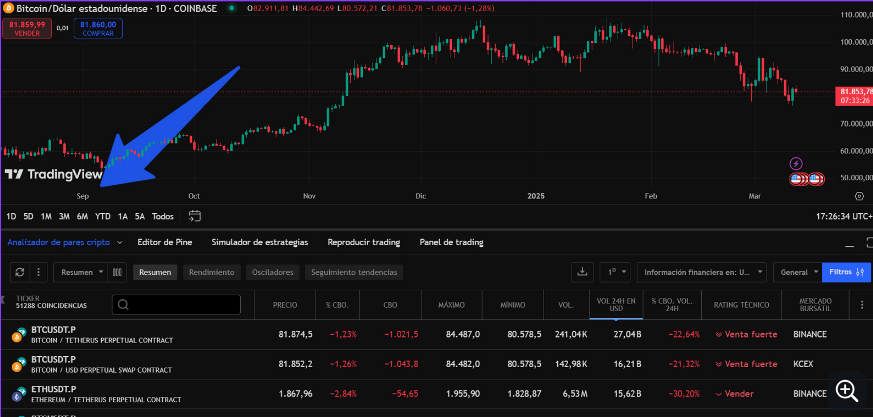This screenshot has height=417, width=873.
Task: Open the three-dot menu beside refresh
Action: click(39, 272)
